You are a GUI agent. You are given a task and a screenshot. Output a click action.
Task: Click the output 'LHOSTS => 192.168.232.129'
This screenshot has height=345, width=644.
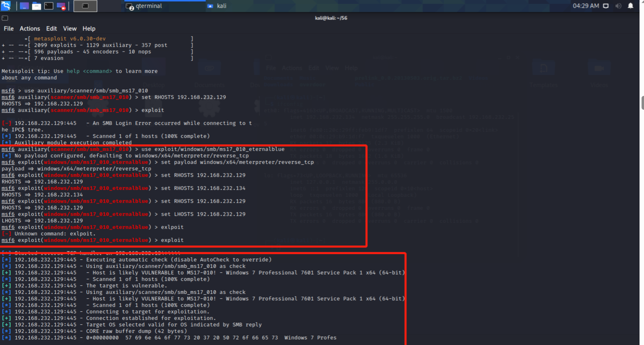click(42, 221)
